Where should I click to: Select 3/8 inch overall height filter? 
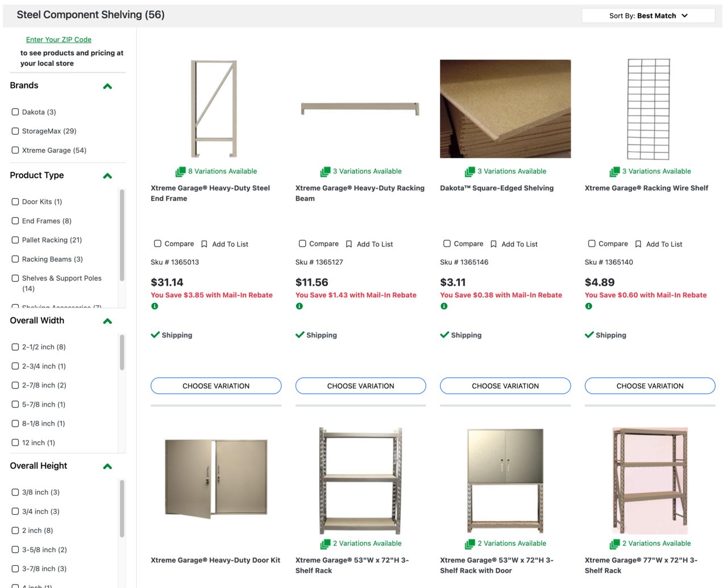[15, 493]
